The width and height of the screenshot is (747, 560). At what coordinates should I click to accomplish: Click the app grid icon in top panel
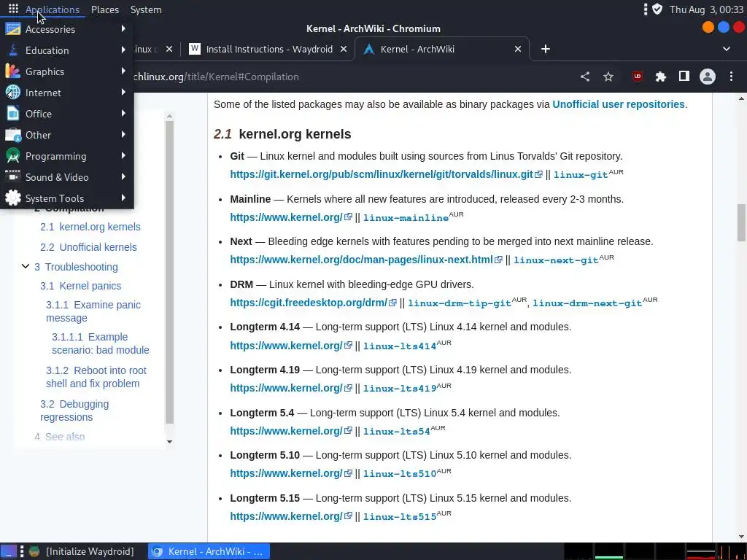click(13, 9)
